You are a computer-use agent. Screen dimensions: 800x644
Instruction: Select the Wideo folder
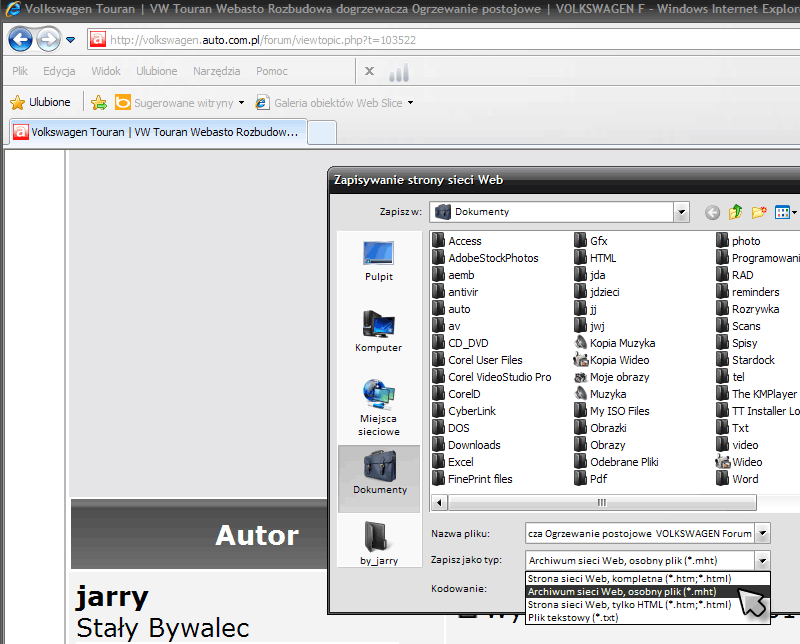(x=739, y=462)
